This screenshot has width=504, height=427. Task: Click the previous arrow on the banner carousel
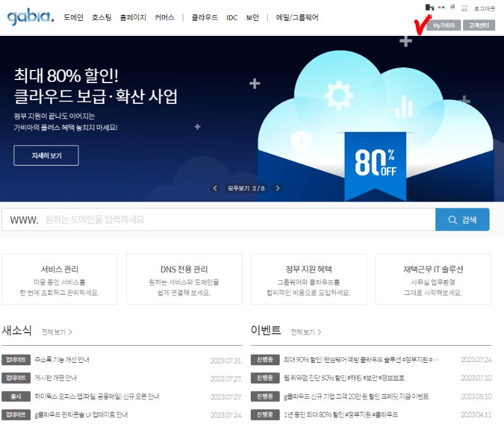(x=215, y=188)
